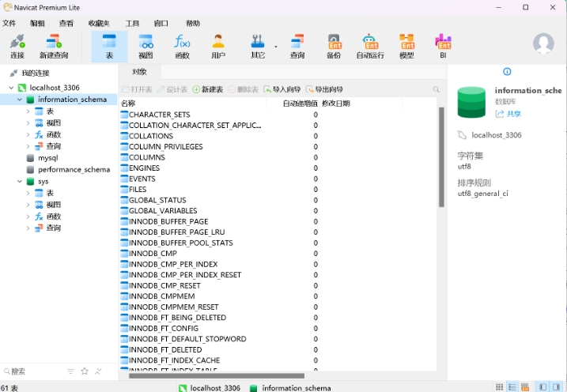567x392 pixels.
Task: Open the Query (查询) toolbar icon
Action: [297, 46]
